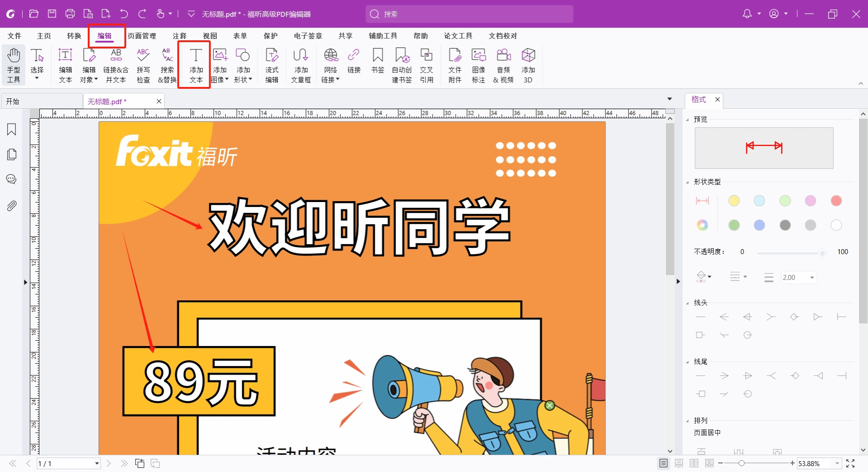The image size is (868, 472).
Task: Open the Spell Check (拼写检查) tool
Action: click(x=143, y=65)
